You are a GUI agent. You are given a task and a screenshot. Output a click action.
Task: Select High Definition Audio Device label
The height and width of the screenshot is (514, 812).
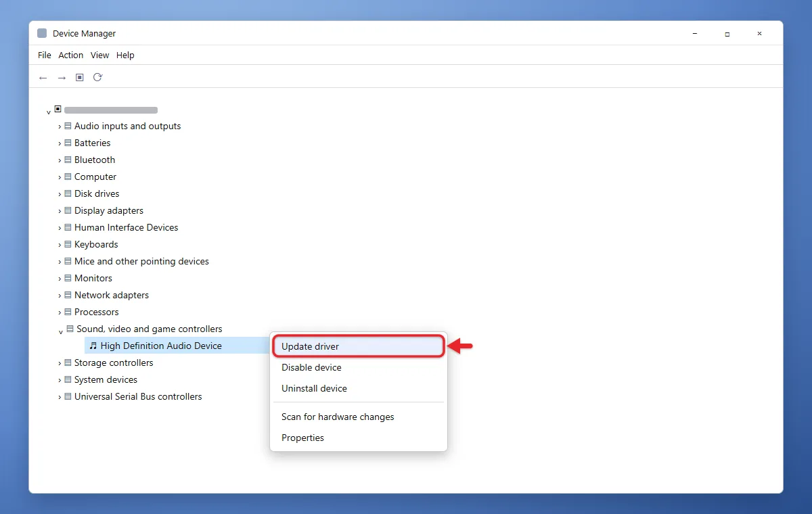161,346
